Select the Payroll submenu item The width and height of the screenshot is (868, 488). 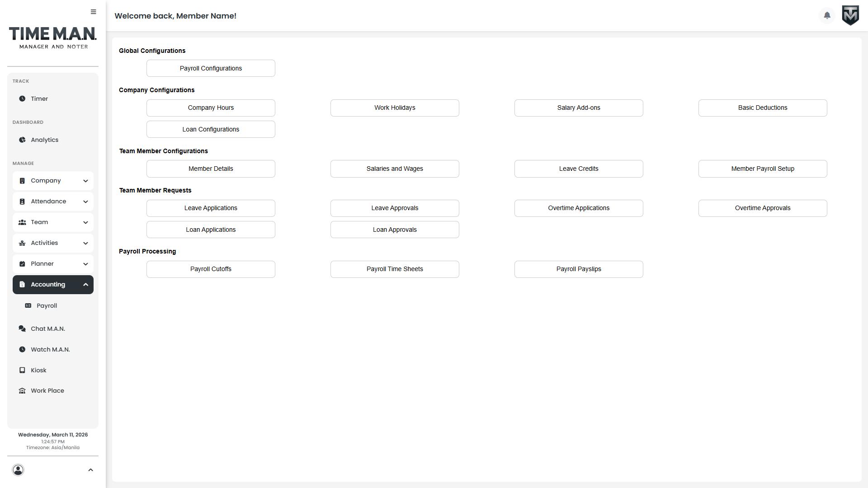47,306
